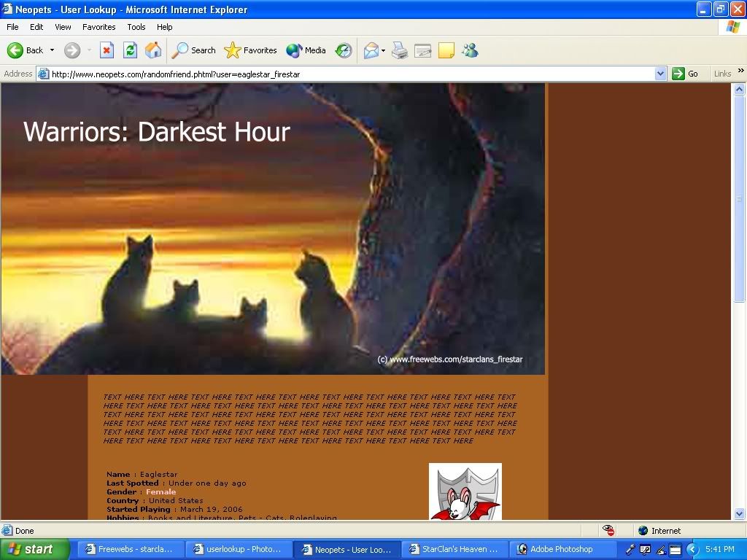The image size is (747, 560).
Task: Switch to Freewebs - starcla... taskbar window
Action: (x=130, y=549)
